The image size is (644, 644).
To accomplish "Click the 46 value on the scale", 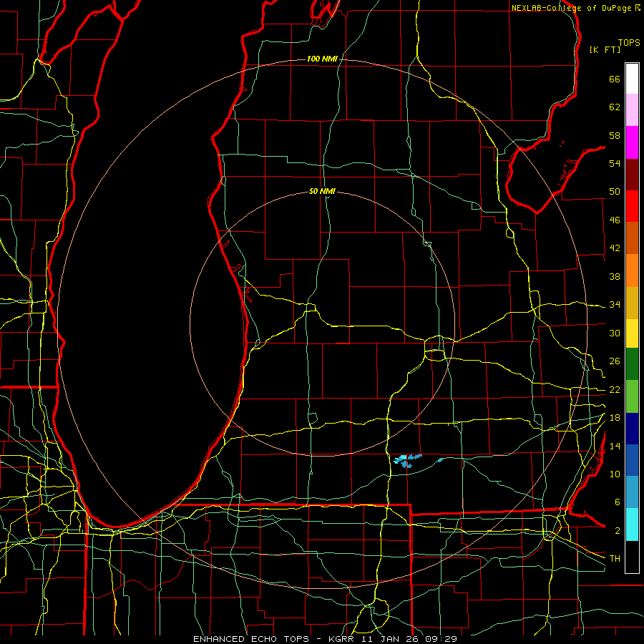I will (x=615, y=220).
